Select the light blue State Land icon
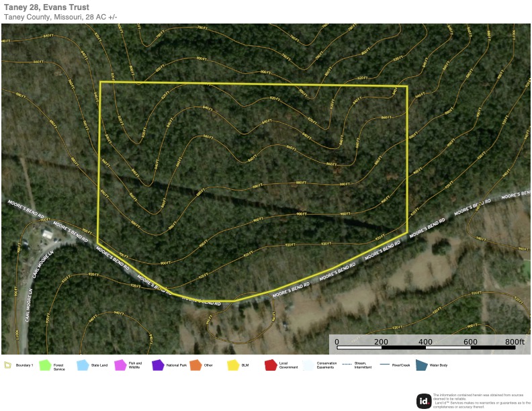This screenshot has height=411, width=532. 83,365
